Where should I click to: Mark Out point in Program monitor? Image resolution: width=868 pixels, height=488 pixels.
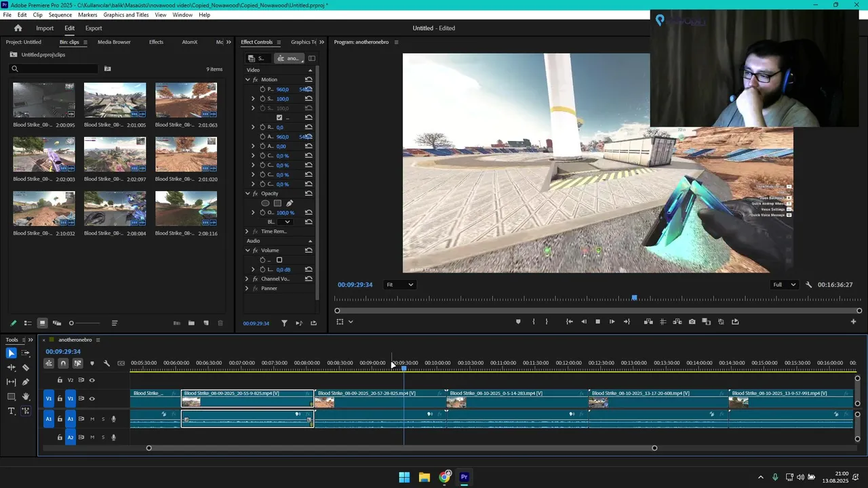(x=547, y=322)
